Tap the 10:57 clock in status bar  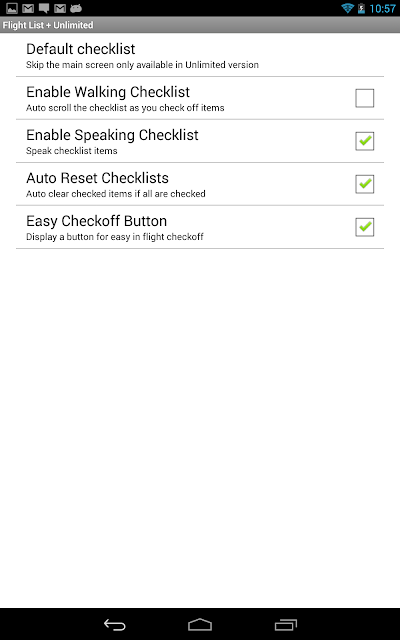[x=382, y=8]
